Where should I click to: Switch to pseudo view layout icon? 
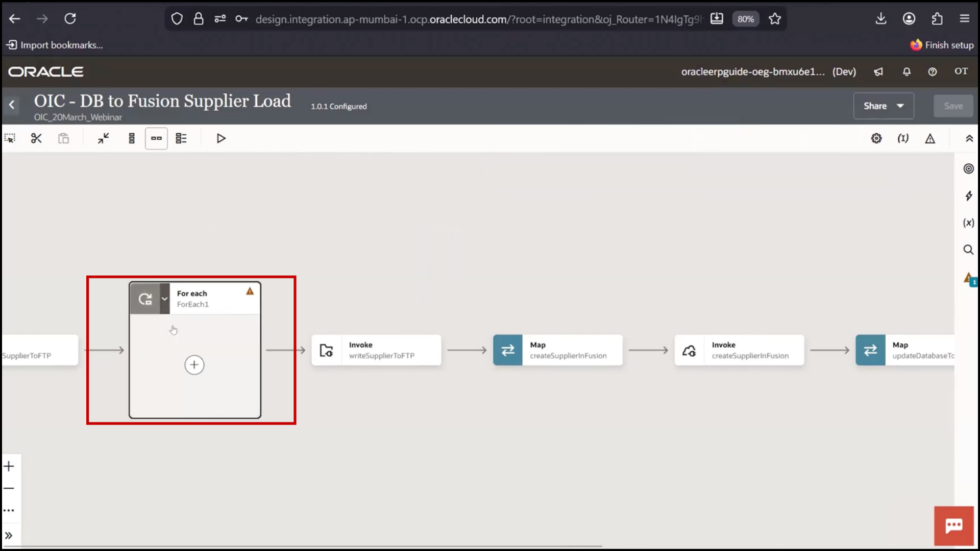(181, 139)
